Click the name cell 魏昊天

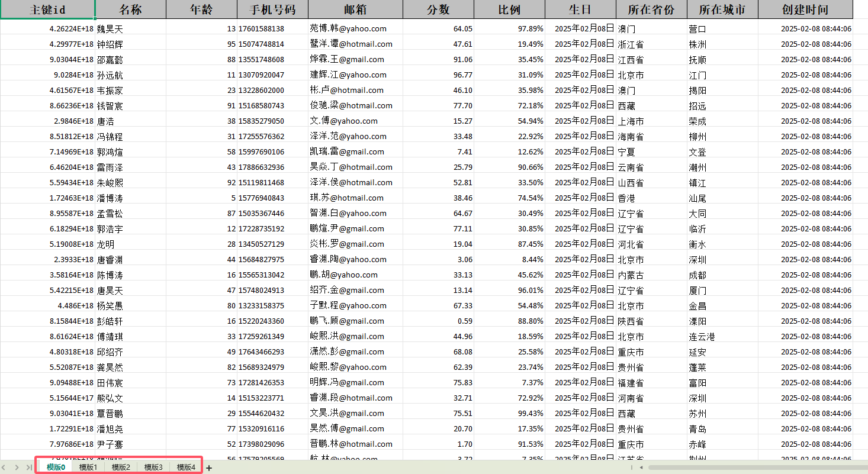point(110,28)
